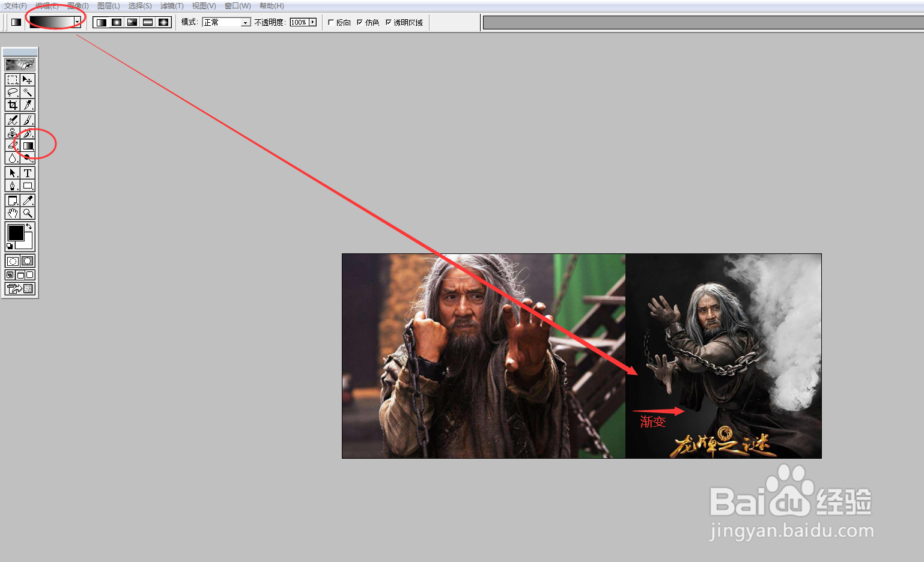Open the 选择(S) menu
Screen dimensions: 924x562
coord(140,6)
